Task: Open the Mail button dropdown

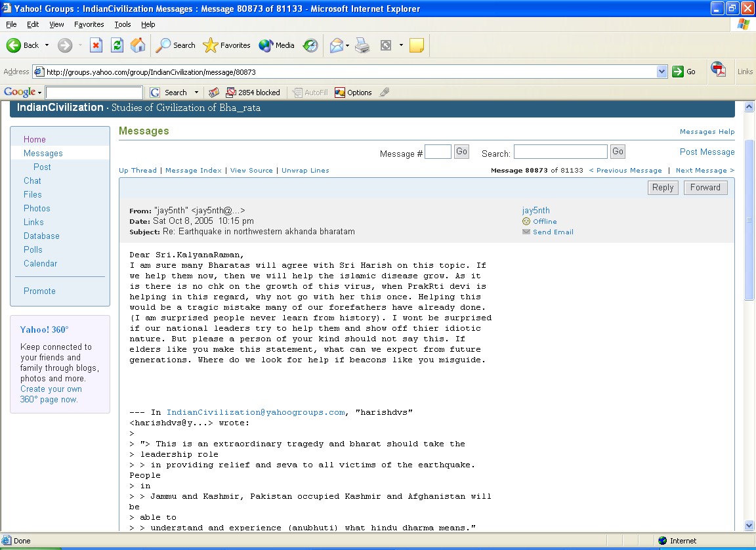Action: click(348, 45)
